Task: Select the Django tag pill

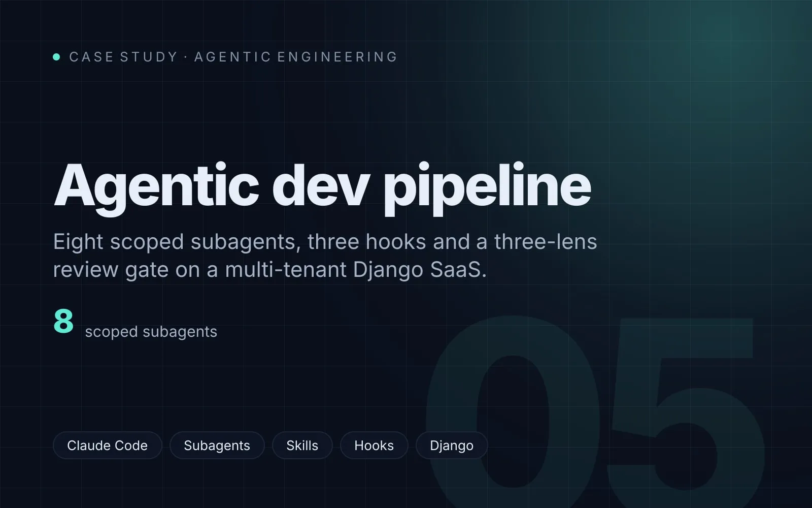Action: [x=452, y=446]
